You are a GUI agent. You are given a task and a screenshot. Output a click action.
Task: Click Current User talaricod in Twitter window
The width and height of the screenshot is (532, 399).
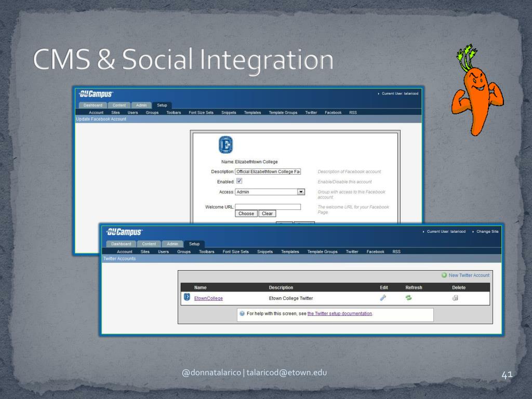(x=446, y=231)
